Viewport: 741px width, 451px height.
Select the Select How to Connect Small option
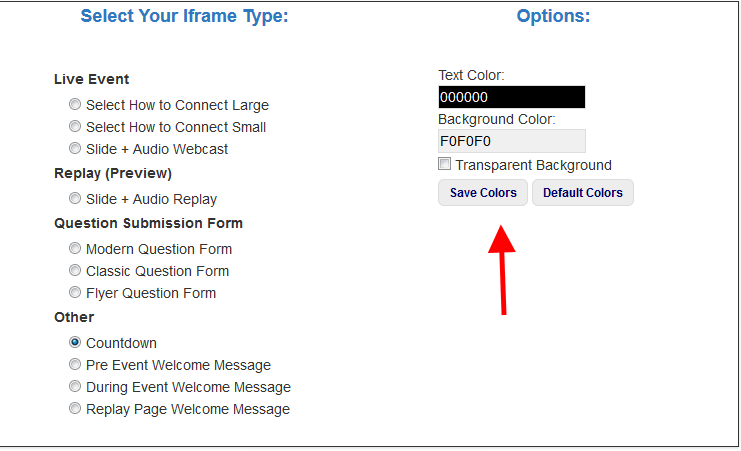pos(75,126)
